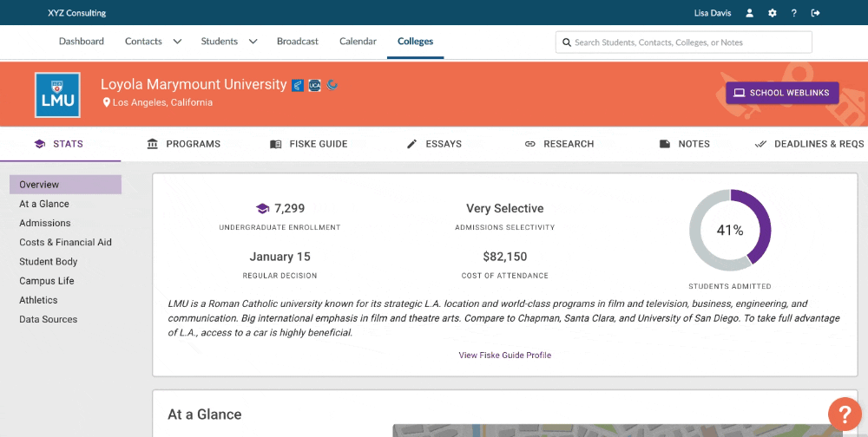Viewport: 868px width, 437px height.
Task: Click the question mark help icon in top bar
Action: [794, 13]
